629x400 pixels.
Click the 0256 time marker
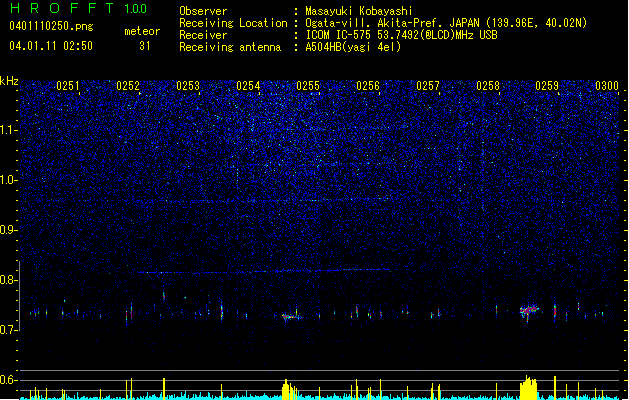coord(368,86)
